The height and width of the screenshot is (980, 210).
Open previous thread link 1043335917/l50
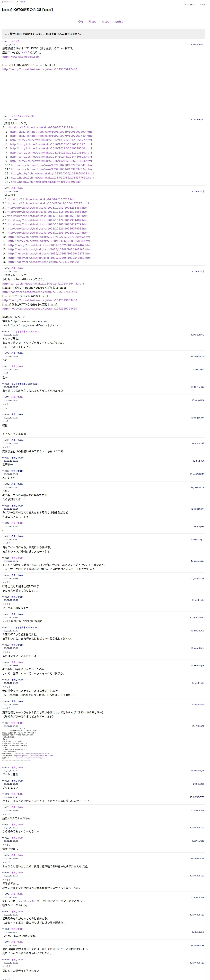[x=40, y=69]
